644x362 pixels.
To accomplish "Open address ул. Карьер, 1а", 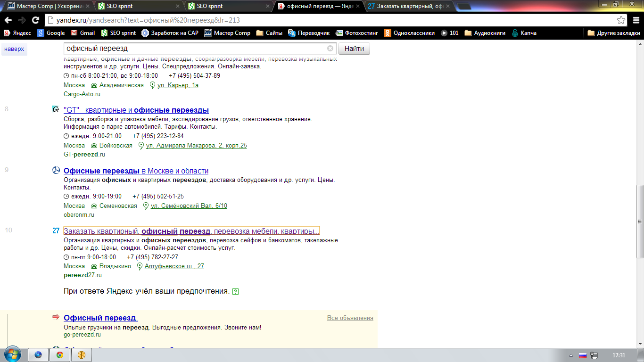I will pyautogui.click(x=178, y=85).
